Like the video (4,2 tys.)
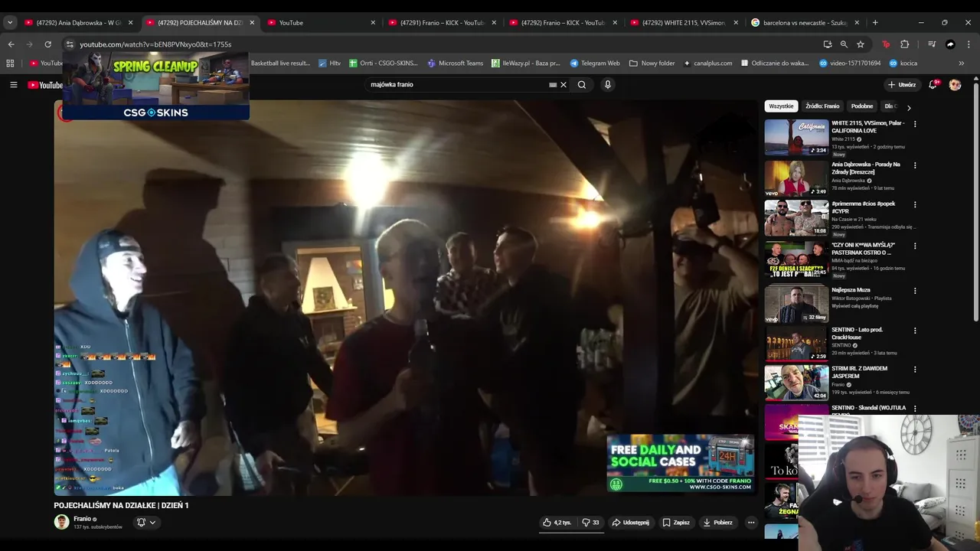The height and width of the screenshot is (551, 980). (557, 523)
